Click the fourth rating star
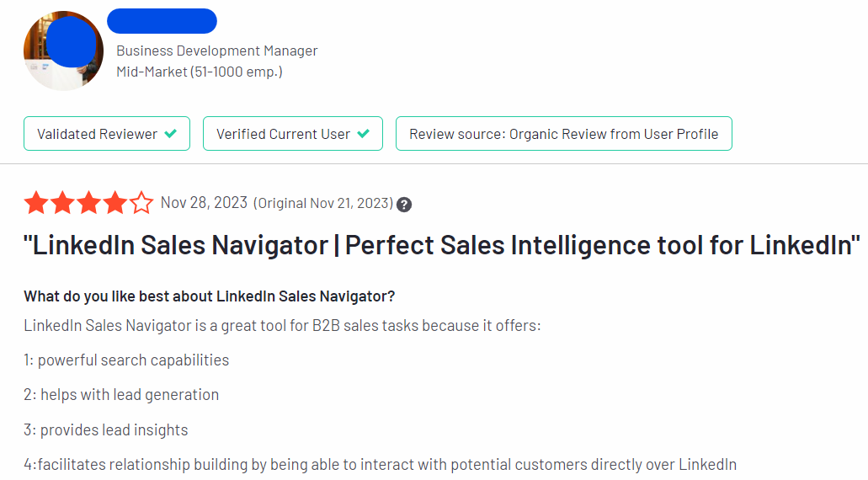Viewport: 868px width, 480px height. tap(115, 203)
